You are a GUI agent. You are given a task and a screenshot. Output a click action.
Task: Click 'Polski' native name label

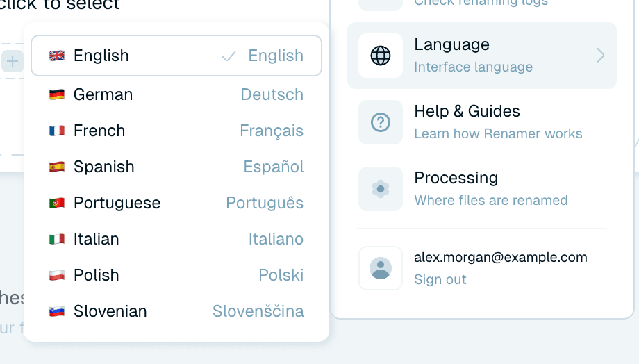click(281, 274)
